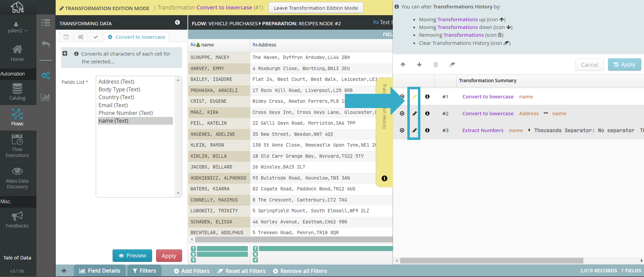Switch to the columns layout tab
This screenshot has height=277, width=644.
(x=66, y=37)
